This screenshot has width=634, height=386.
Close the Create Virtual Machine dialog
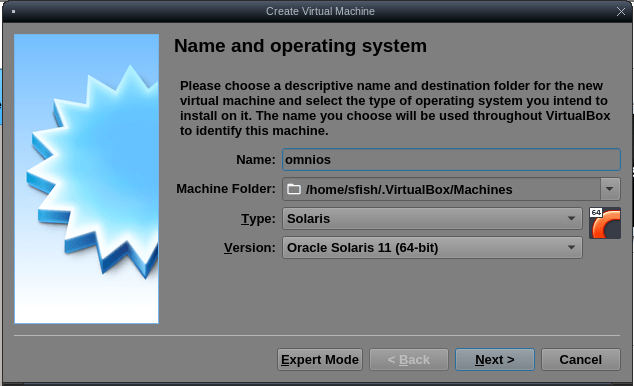(621, 12)
